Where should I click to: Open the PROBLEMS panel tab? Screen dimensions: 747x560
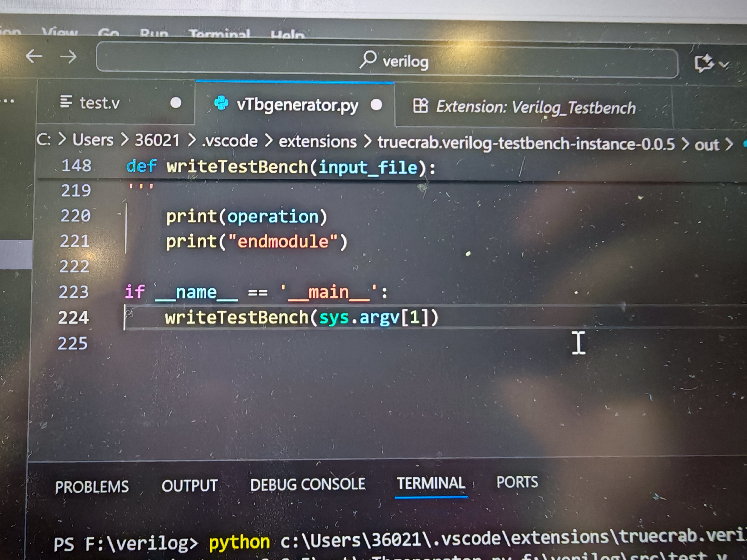92,487
